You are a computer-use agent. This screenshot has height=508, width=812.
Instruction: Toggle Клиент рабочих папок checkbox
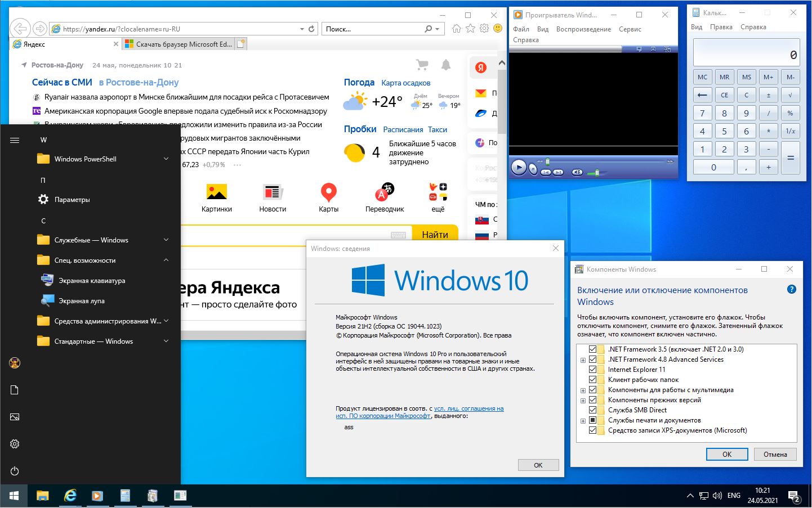(592, 380)
